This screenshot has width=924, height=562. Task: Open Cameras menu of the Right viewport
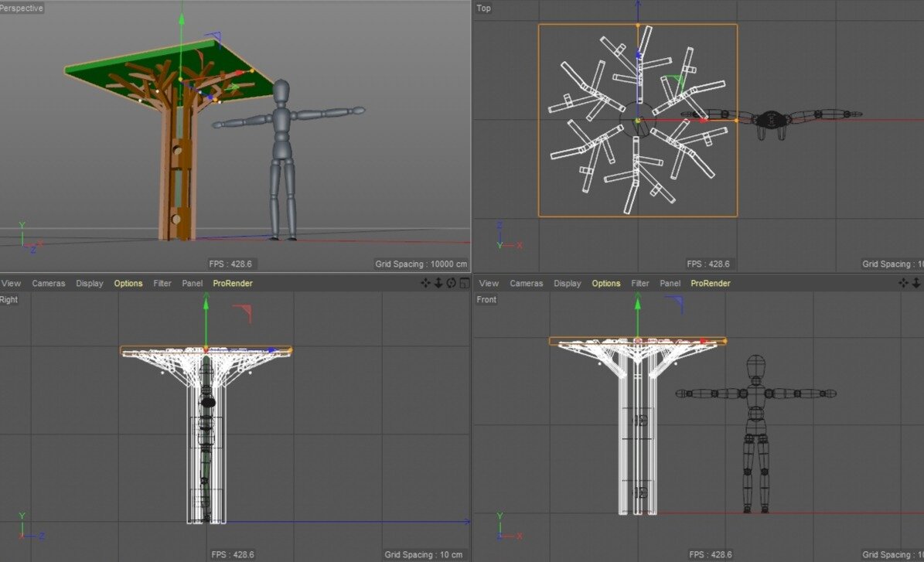[x=48, y=284]
